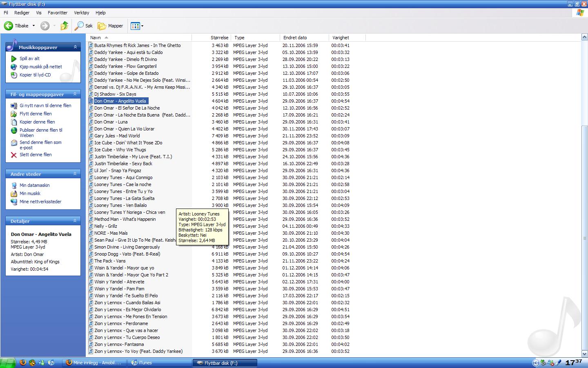588x368 pixels.
Task: Open Mine nettverkssteder link
Action: pos(40,202)
